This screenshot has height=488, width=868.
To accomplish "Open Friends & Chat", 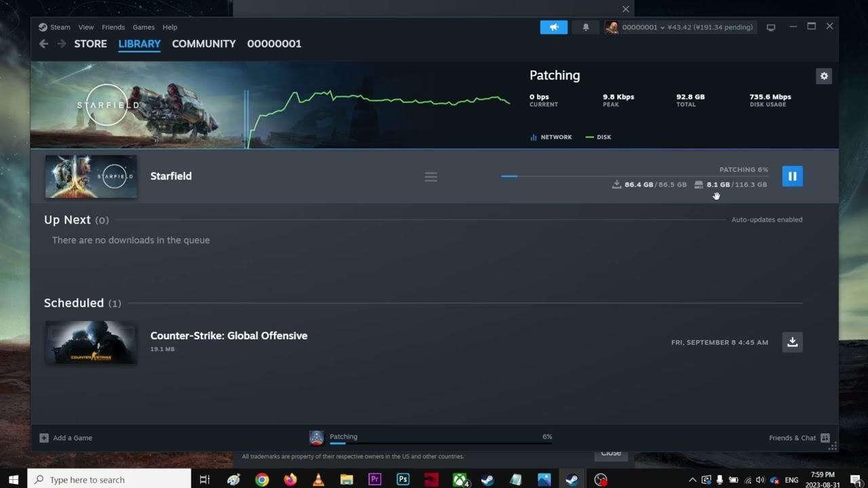I will [x=792, y=438].
